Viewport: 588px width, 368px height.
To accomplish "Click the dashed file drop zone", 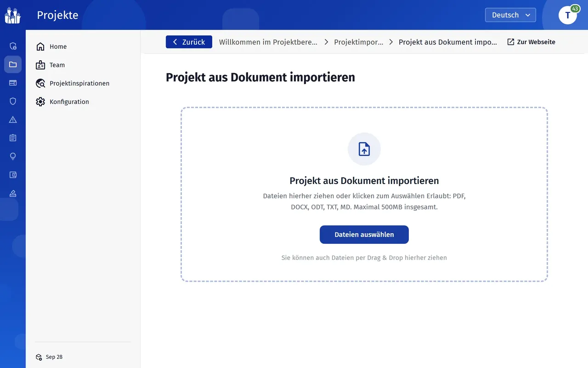I will pos(364,195).
